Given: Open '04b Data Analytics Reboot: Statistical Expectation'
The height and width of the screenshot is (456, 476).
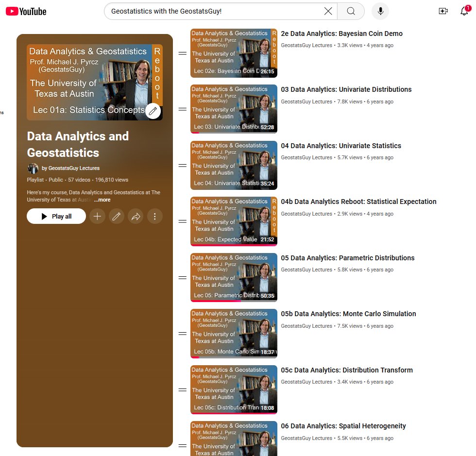Looking at the screenshot, I should pos(358,202).
